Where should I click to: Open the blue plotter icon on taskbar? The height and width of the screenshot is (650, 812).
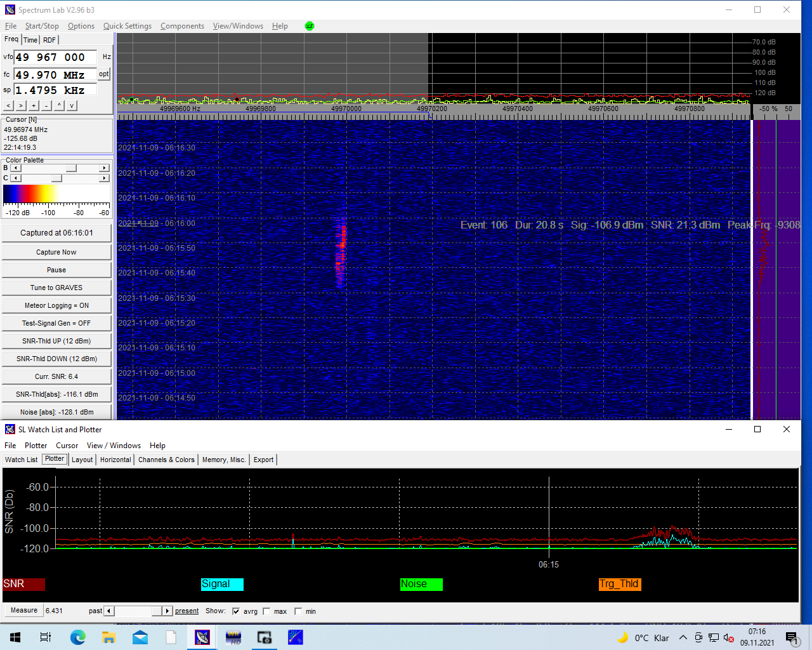296,637
